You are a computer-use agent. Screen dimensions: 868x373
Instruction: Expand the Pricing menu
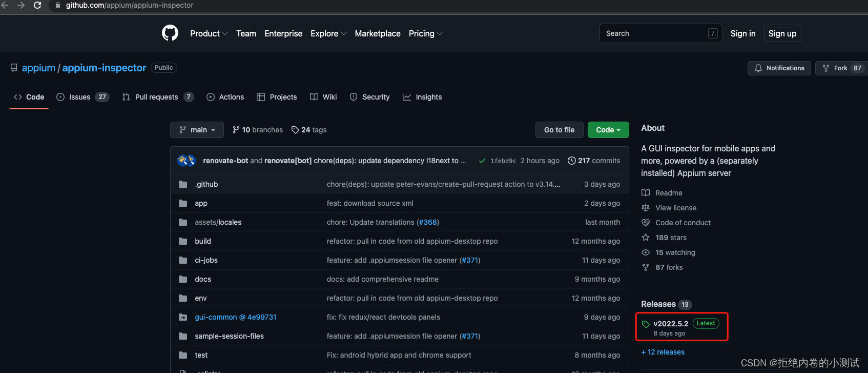tap(425, 33)
